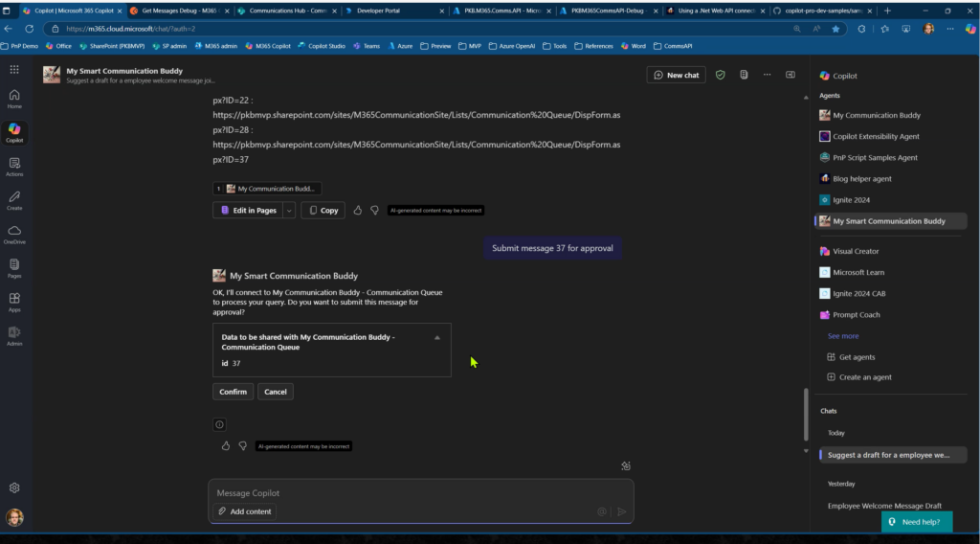Screen dimensions: 980x544
Task: Click the Pages icon in left rail
Action: click(x=14, y=267)
